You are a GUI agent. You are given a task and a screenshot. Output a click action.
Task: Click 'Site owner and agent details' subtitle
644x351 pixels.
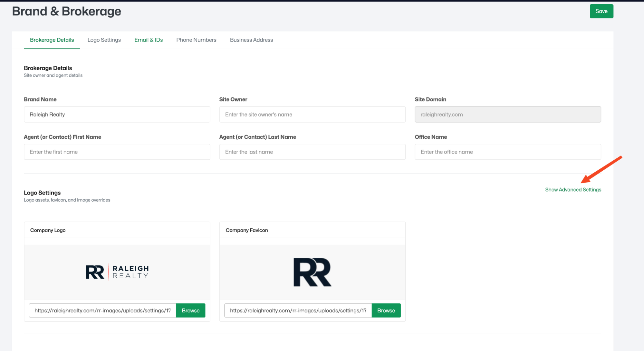pos(53,75)
